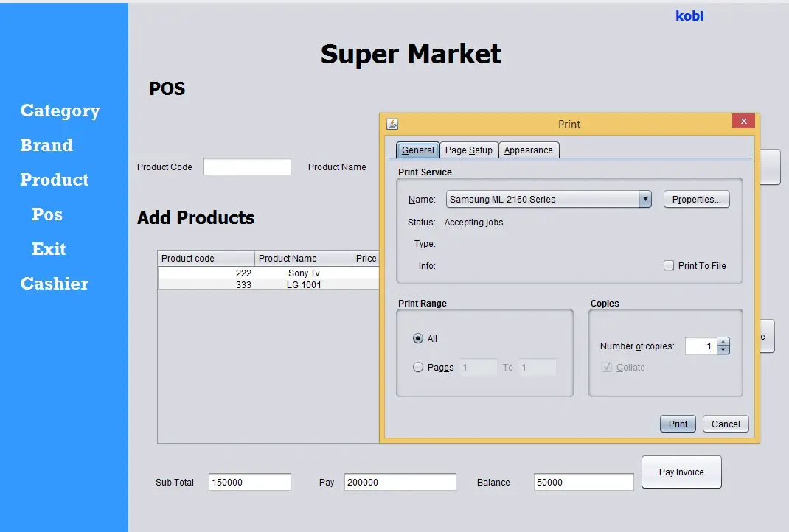
Task: Open Category from the sidebar
Action: [60, 111]
